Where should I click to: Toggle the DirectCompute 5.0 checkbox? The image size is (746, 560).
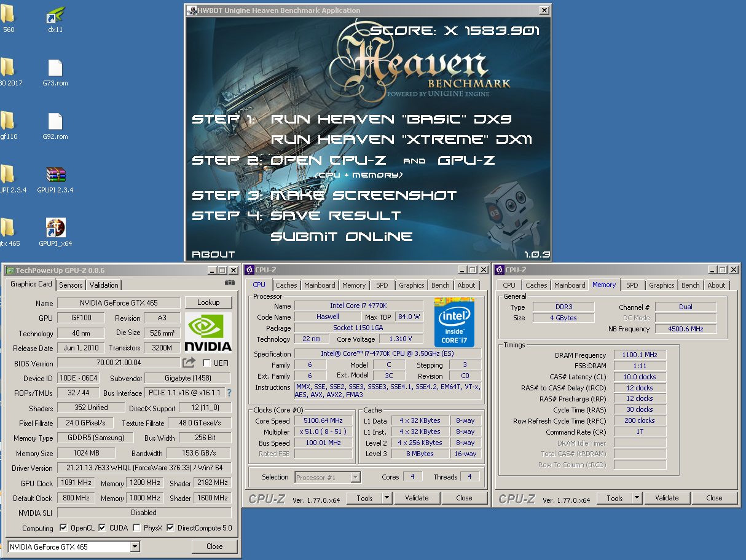point(171,528)
